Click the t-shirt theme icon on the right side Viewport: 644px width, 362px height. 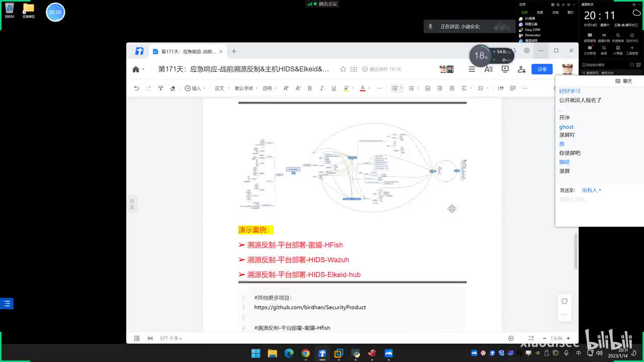564,301
